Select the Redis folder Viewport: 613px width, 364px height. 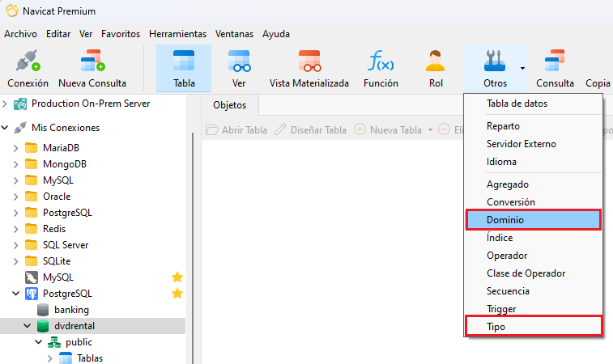(x=45, y=229)
